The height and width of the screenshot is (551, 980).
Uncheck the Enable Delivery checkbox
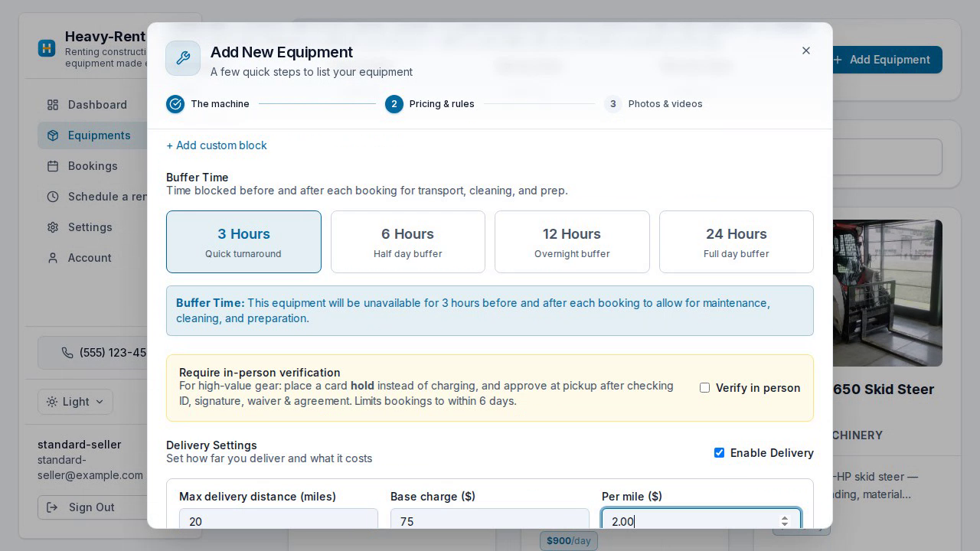pos(719,453)
